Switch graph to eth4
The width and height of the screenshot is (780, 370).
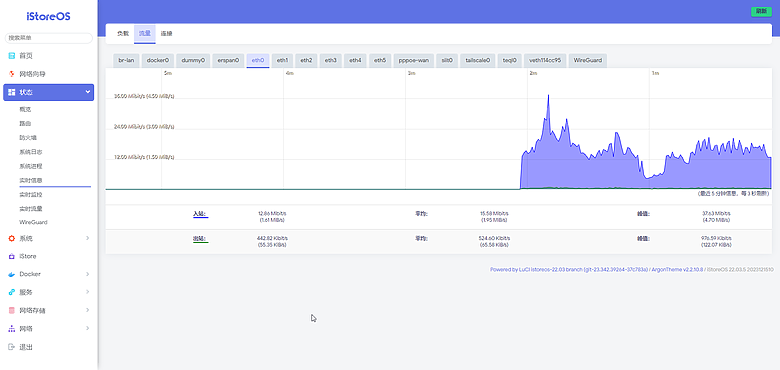click(355, 60)
